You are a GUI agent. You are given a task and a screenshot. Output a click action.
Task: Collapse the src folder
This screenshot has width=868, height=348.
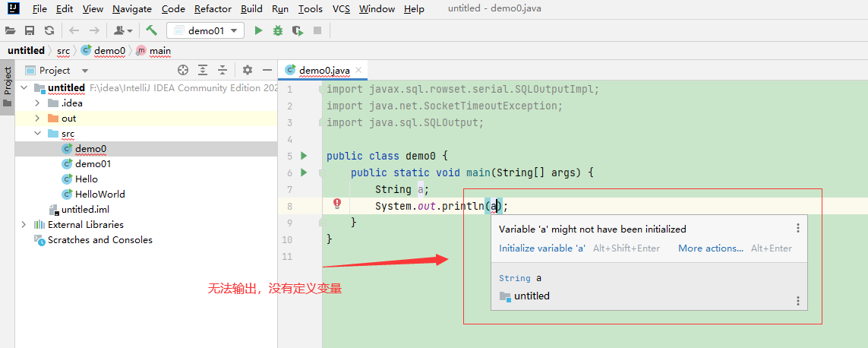[x=37, y=134]
